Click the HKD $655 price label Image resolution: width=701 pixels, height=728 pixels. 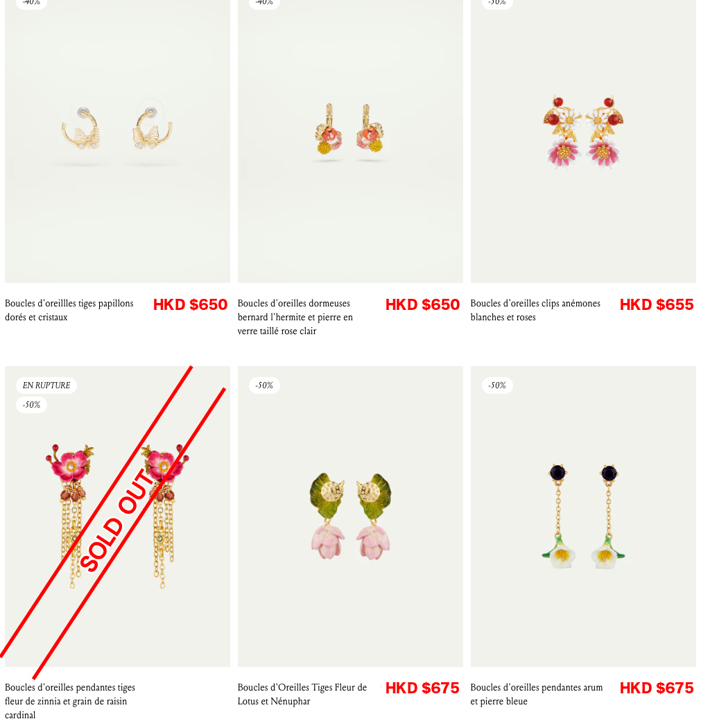(657, 304)
